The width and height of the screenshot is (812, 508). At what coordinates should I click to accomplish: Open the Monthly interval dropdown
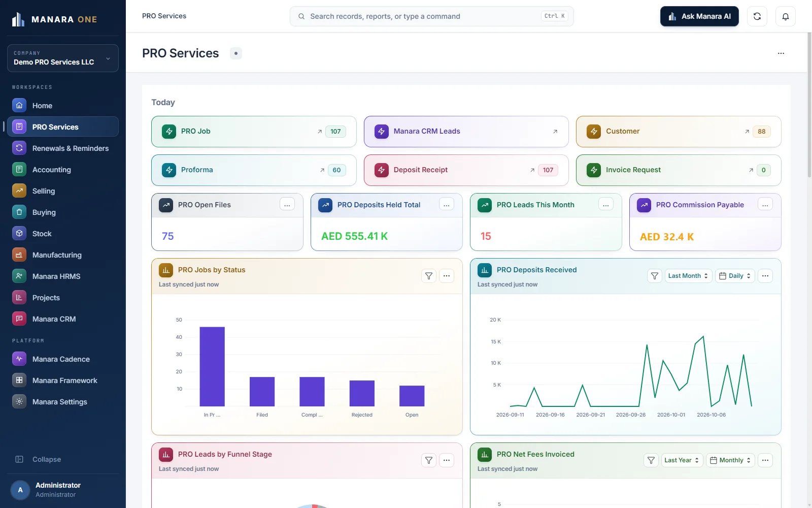coord(730,460)
